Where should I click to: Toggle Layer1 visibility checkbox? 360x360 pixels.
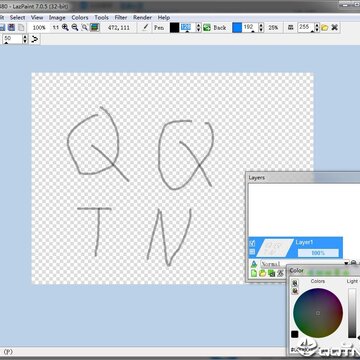point(252,244)
